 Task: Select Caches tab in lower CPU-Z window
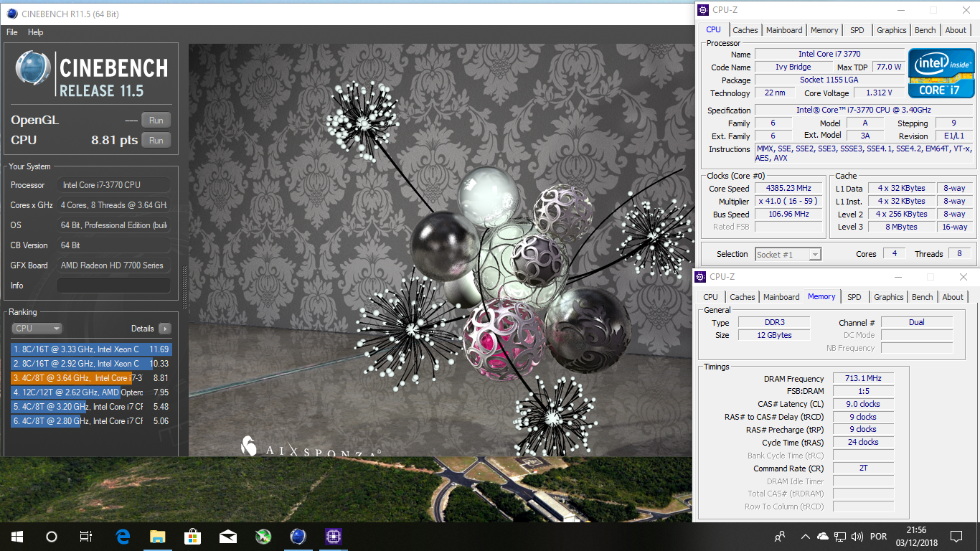[742, 297]
